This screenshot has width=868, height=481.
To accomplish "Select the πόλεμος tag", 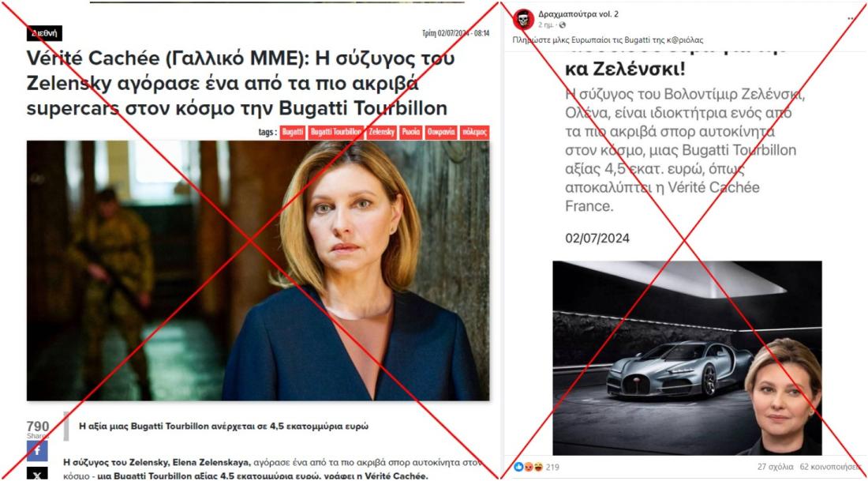I will 474,133.
